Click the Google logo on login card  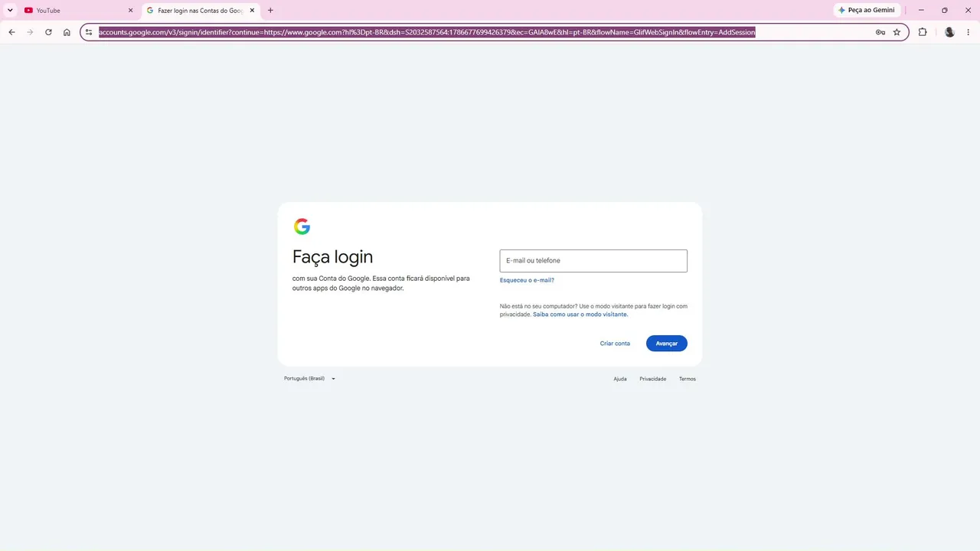[x=302, y=227]
